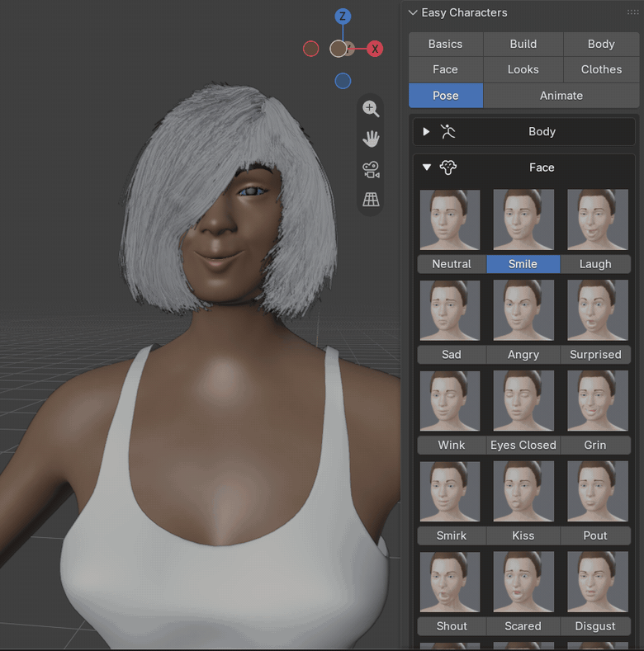Screen dimensions: 644x651
Task: Click the Disgust face thumbnail
Action: pyautogui.click(x=598, y=582)
